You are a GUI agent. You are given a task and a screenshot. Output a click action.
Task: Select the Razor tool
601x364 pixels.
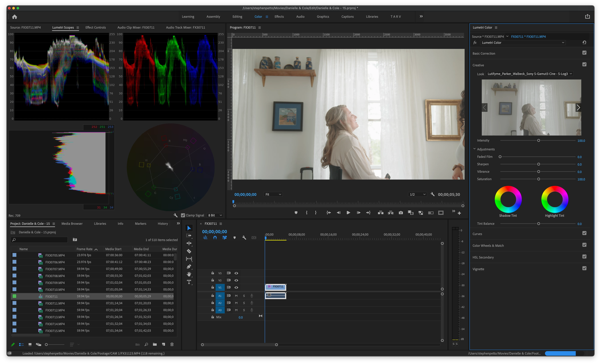tap(189, 251)
